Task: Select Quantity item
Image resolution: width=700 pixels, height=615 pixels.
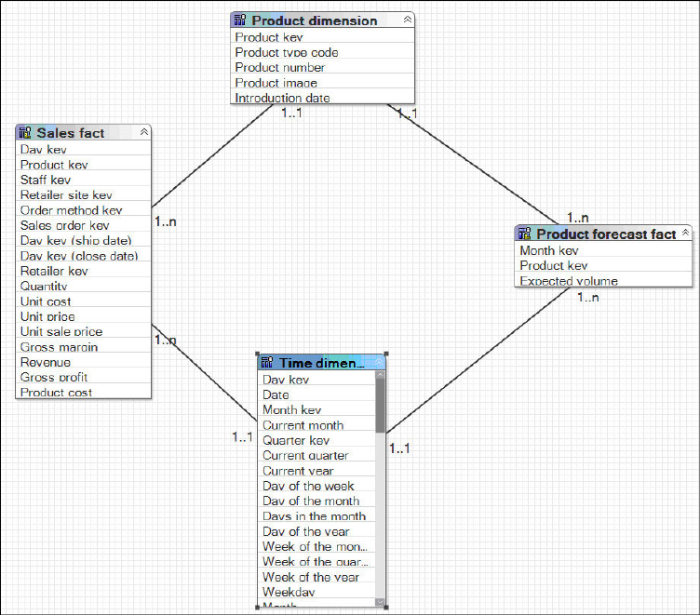Action: tap(84, 286)
